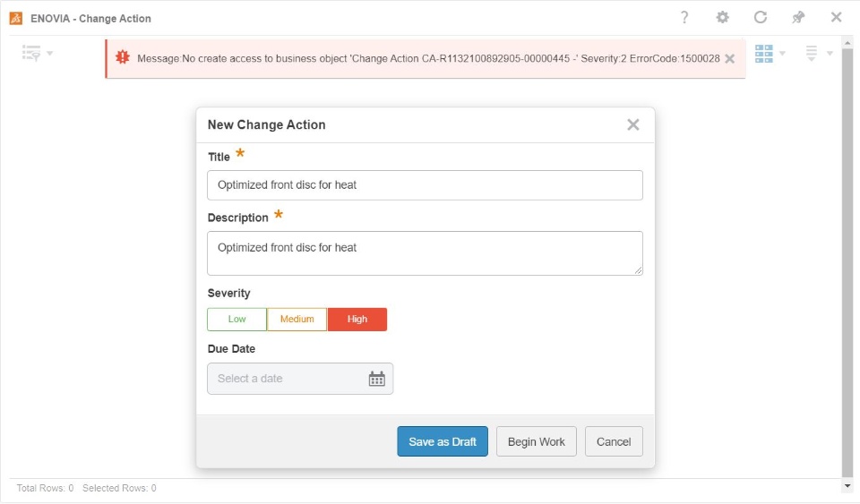Click the Begin Work button
Viewport: 860px width, 504px height.
click(536, 441)
